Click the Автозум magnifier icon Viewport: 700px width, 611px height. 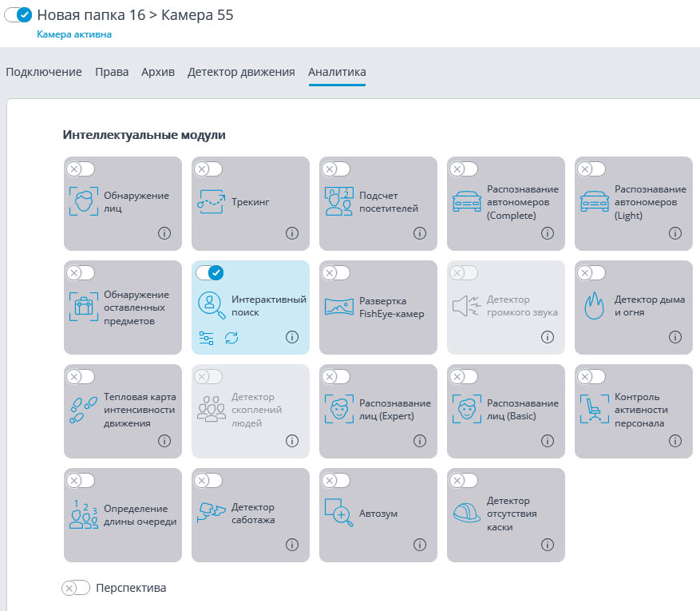tap(338, 513)
